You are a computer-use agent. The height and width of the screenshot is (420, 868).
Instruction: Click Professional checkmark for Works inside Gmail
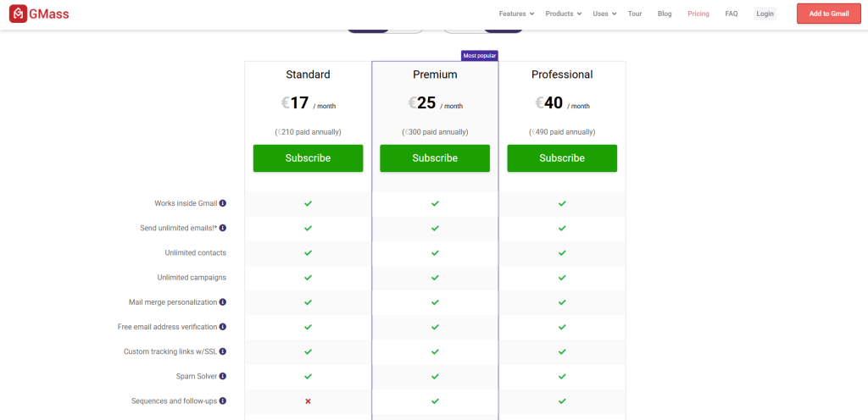(x=562, y=203)
